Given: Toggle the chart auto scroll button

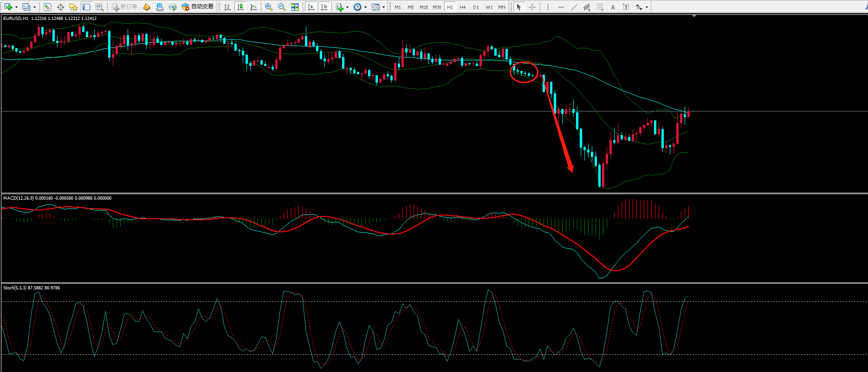Looking at the screenshot, I should [x=311, y=7].
